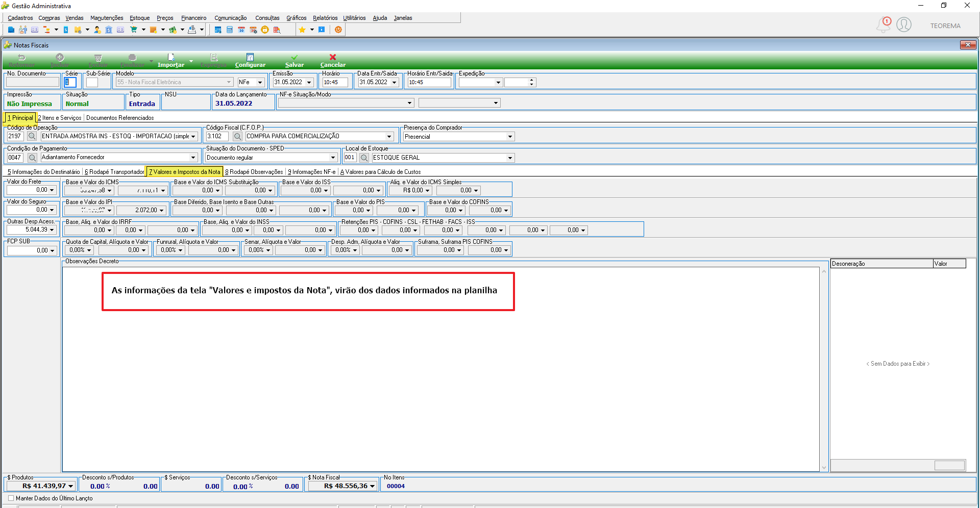The width and height of the screenshot is (980, 508).
Task: Click the Série input field
Action: [70, 82]
